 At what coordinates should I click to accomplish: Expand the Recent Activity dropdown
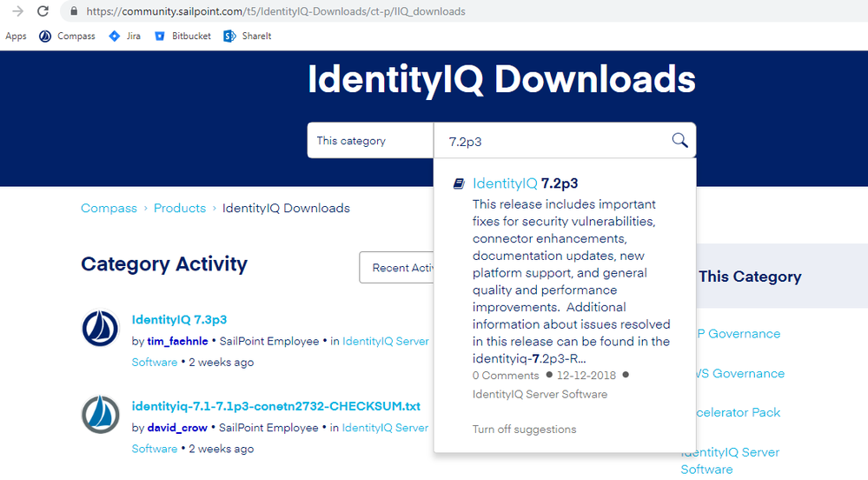pos(397,268)
